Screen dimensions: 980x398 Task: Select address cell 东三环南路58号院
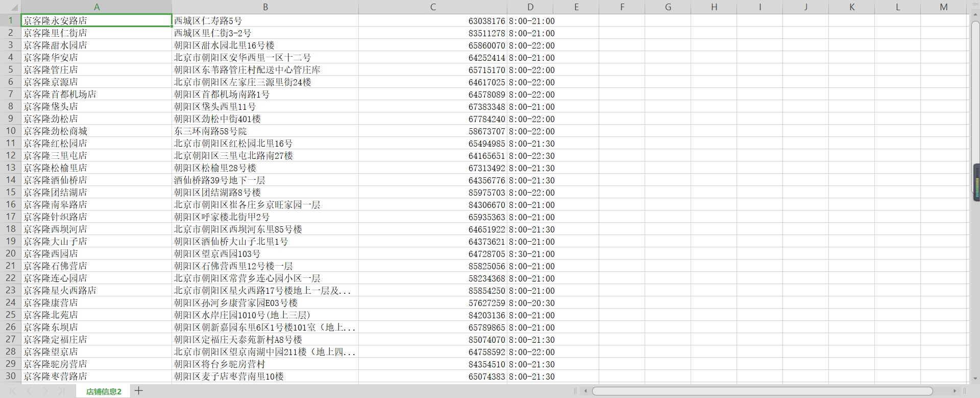click(265, 131)
